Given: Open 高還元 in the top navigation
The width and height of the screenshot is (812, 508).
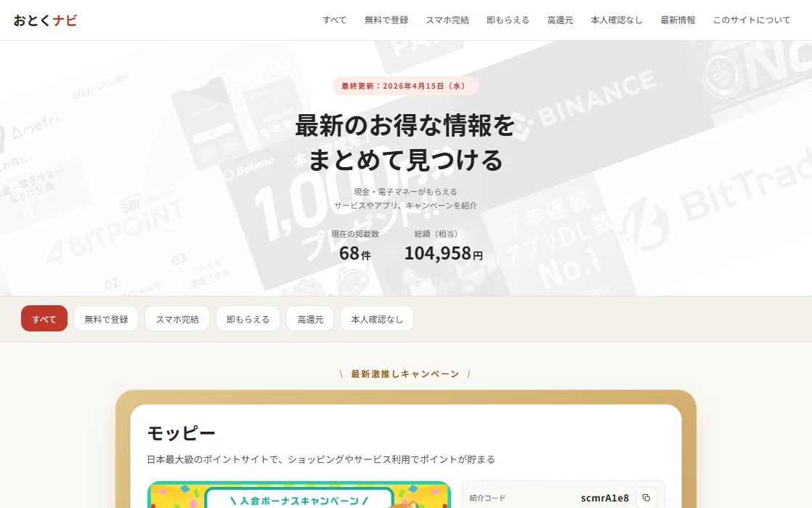Looking at the screenshot, I should [560, 20].
